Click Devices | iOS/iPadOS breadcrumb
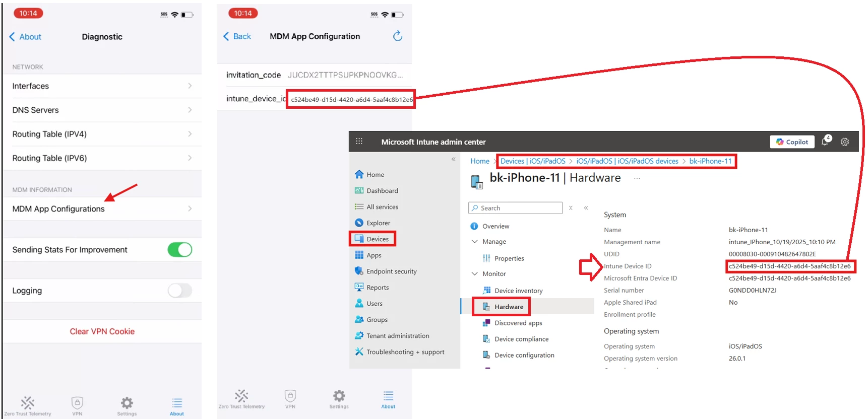Image resolution: width=868 pixels, height=419 pixels. 533,161
